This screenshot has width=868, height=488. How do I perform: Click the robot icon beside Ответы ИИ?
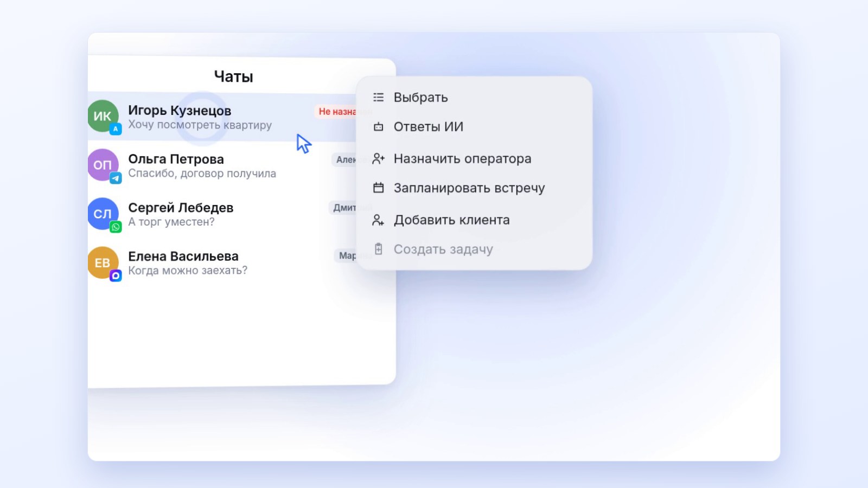click(378, 126)
